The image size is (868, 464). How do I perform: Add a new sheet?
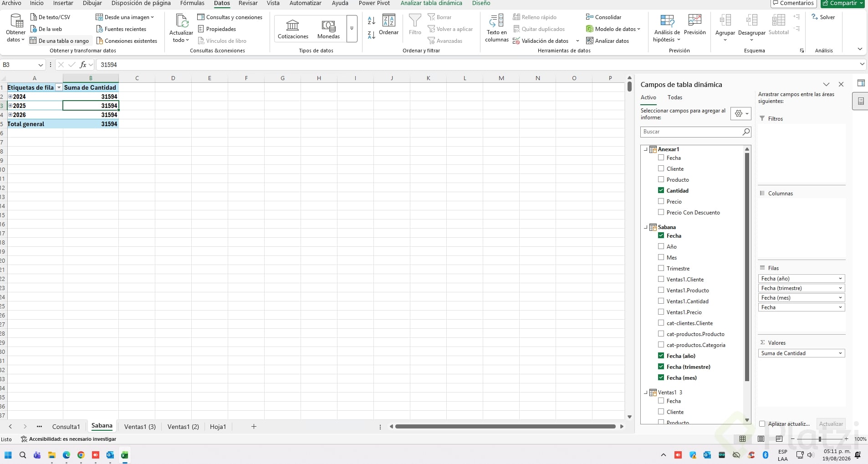click(254, 427)
